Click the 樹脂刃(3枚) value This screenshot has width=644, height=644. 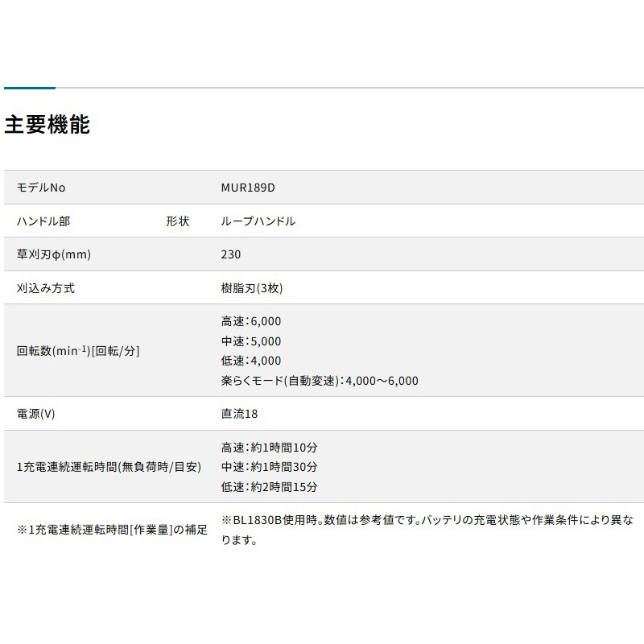click(252, 288)
